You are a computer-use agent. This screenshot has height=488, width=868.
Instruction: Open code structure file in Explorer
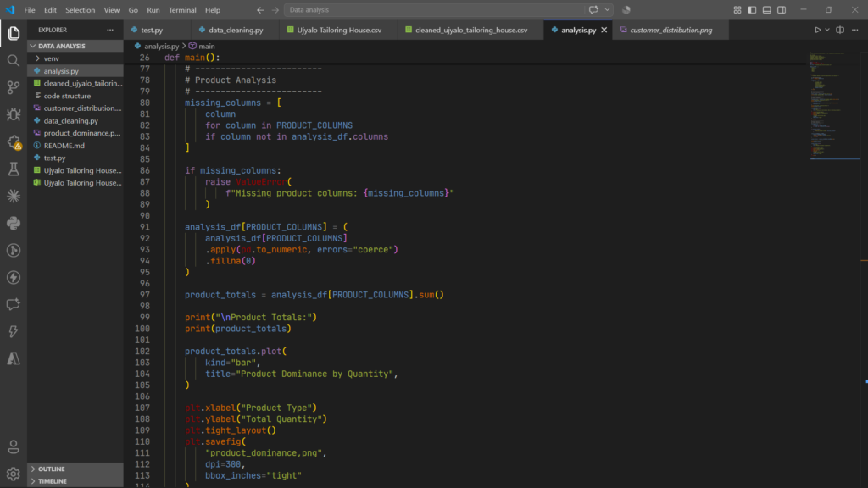(75, 96)
